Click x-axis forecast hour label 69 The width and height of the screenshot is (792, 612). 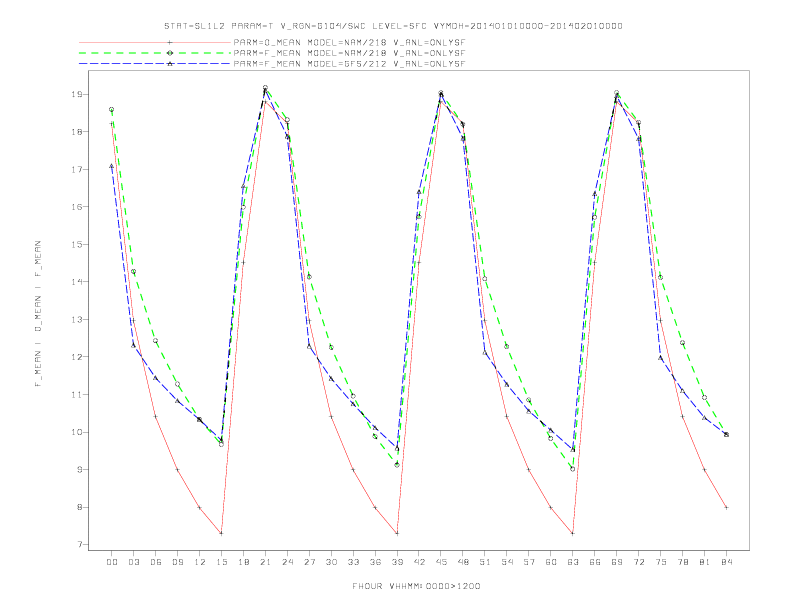(617, 562)
